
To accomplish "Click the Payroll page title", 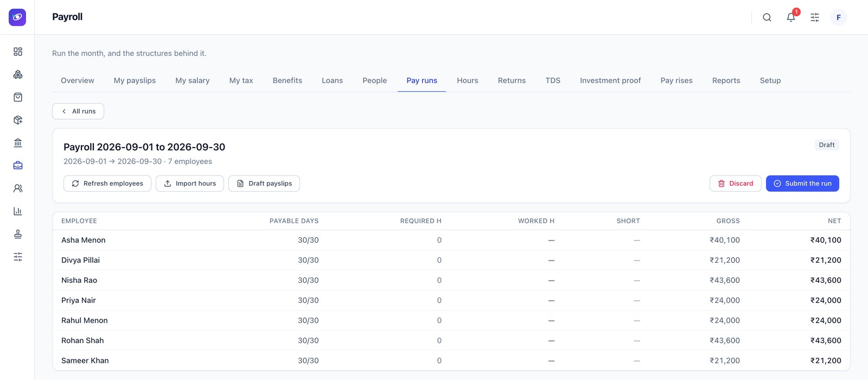I will click(x=67, y=17).
